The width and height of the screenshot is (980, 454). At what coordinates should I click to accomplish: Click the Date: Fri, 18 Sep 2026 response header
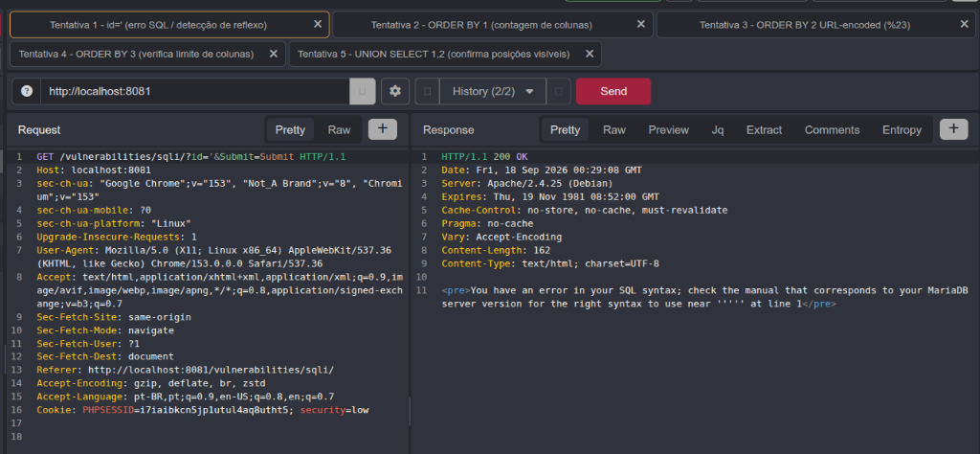[x=542, y=170]
